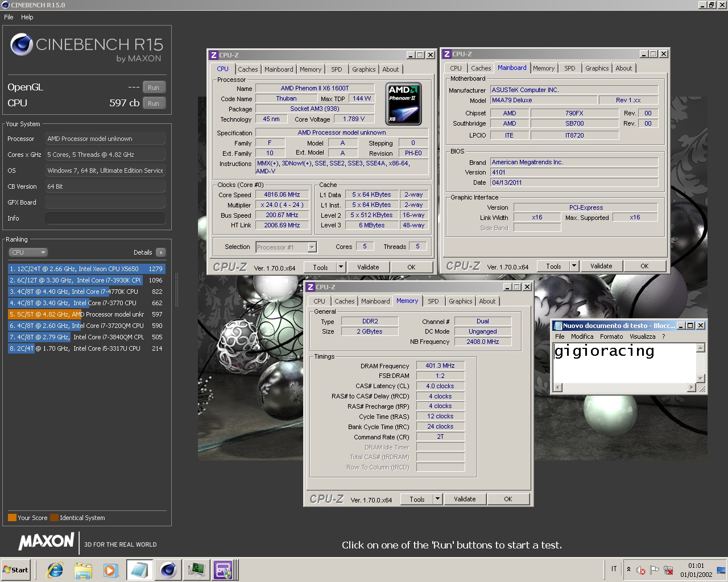Click Validate in CPU window
This screenshot has width=728, height=582.
[368, 267]
